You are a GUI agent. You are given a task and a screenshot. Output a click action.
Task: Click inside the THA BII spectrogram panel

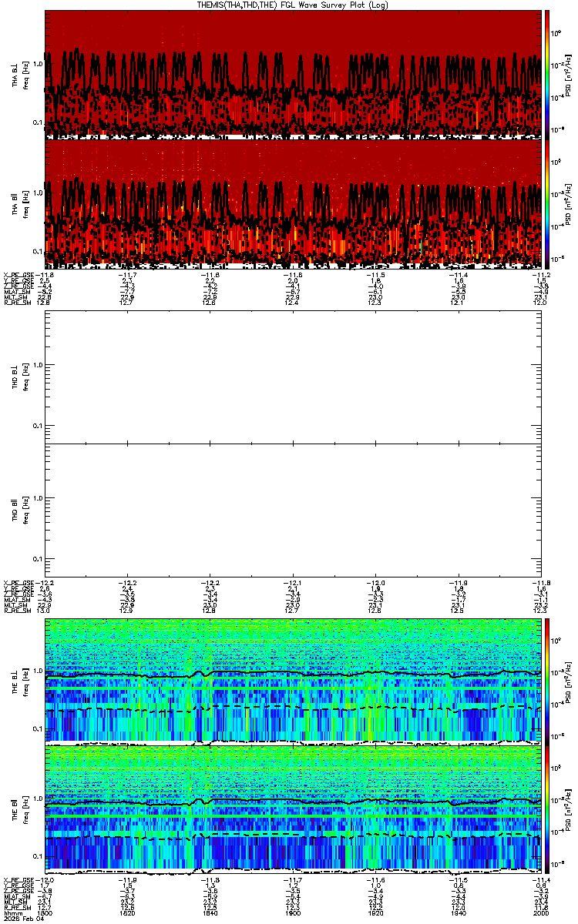click(x=293, y=203)
